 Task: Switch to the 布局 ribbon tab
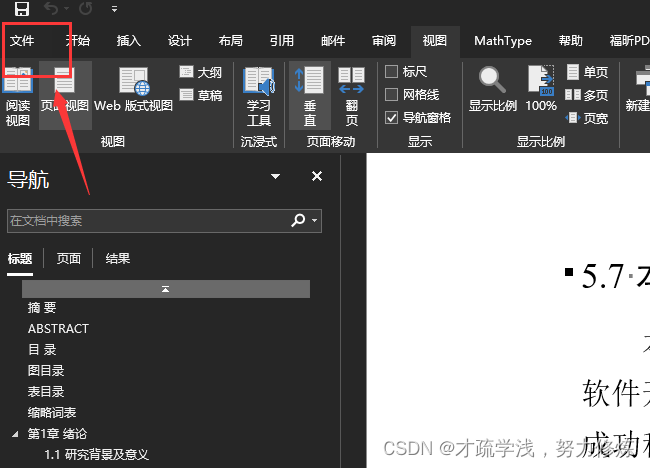click(x=230, y=41)
